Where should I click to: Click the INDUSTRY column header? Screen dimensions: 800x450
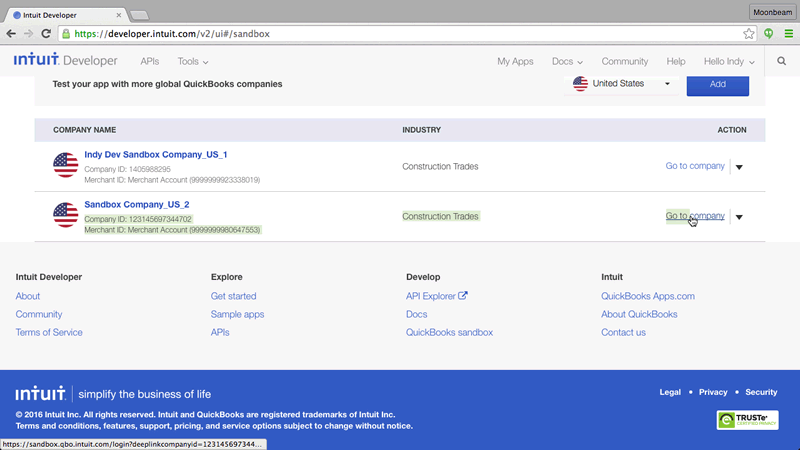[421, 130]
